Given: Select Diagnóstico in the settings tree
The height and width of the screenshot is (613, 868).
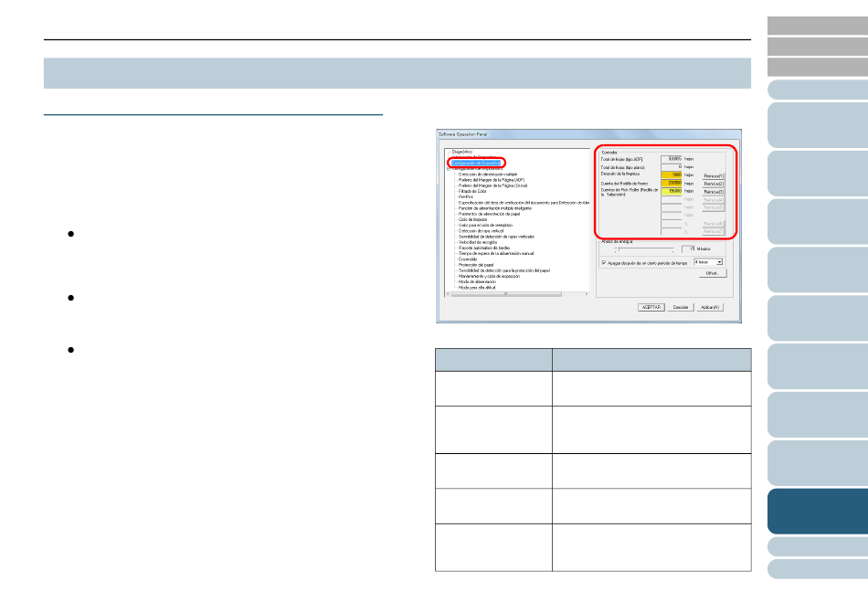Looking at the screenshot, I should point(461,152).
